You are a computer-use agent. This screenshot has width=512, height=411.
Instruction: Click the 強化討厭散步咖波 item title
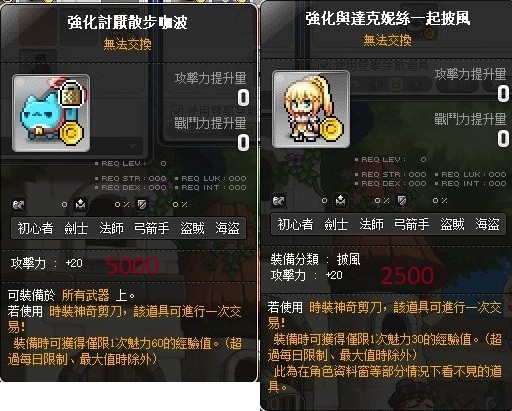pyautogui.click(x=128, y=22)
